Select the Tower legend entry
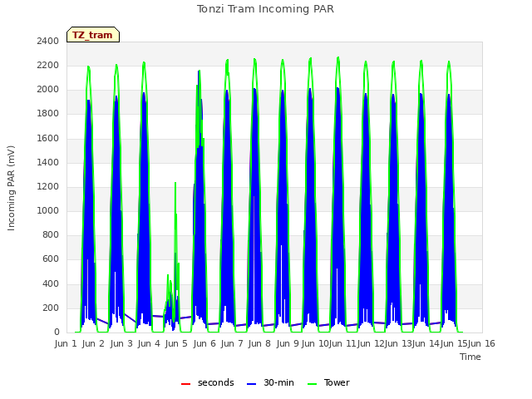This screenshot has height=399, width=532. click(328, 382)
